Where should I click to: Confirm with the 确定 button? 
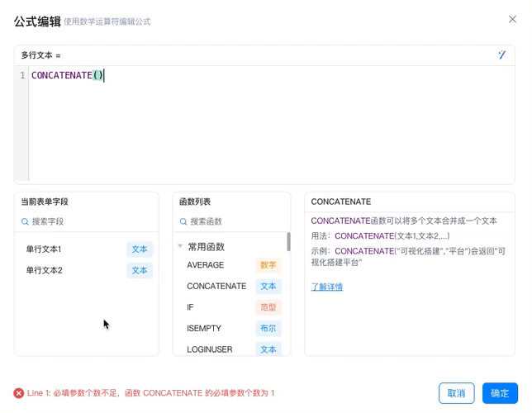[x=500, y=393]
